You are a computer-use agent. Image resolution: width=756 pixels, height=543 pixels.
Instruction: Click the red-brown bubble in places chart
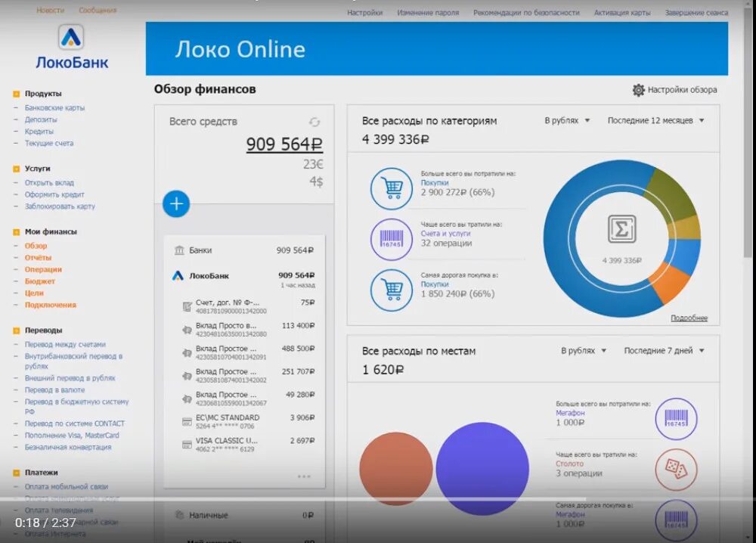tap(396, 468)
